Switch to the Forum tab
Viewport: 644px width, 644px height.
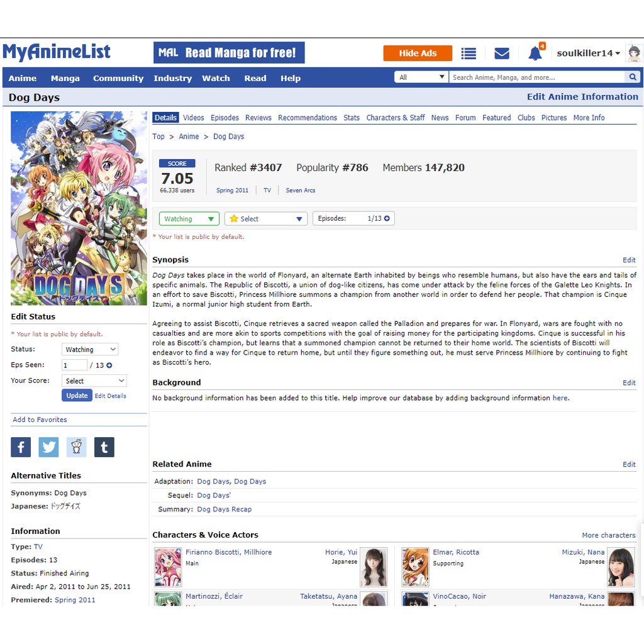coord(465,118)
